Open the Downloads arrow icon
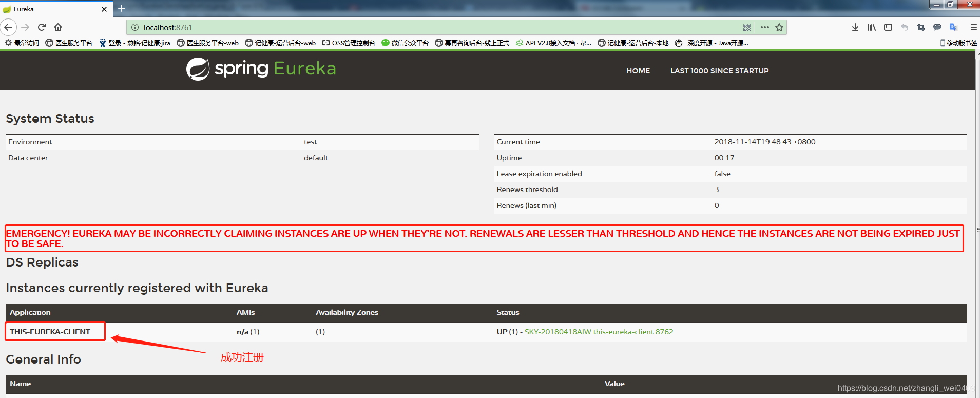Viewport: 980px width, 398px height. (x=855, y=27)
